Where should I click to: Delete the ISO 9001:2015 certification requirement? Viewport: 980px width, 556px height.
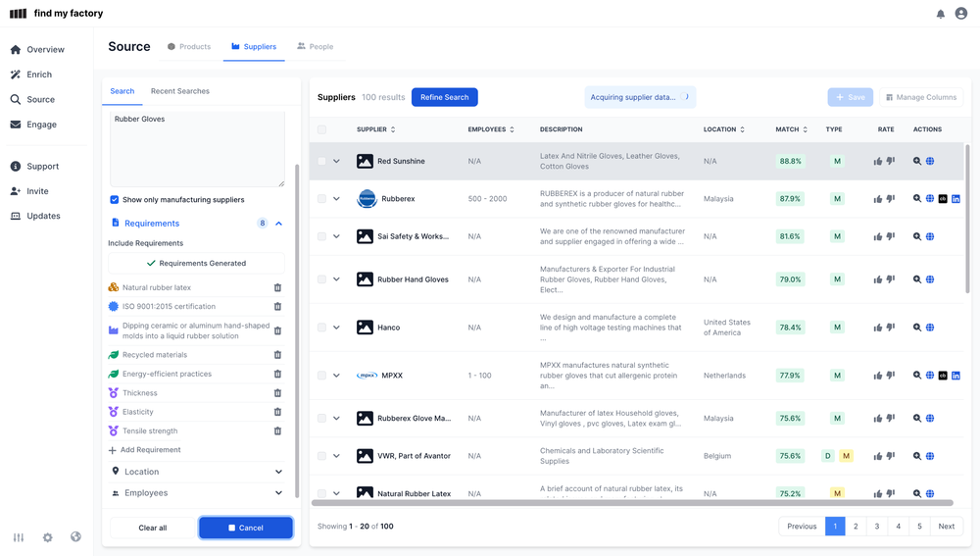click(x=277, y=307)
